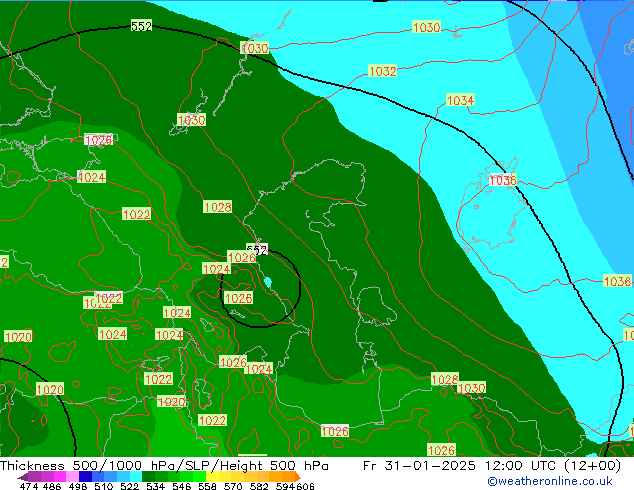Viewport: 634px width, 490px height.
Task: Choose the cyan swatch in the color legend
Action: pos(136,477)
